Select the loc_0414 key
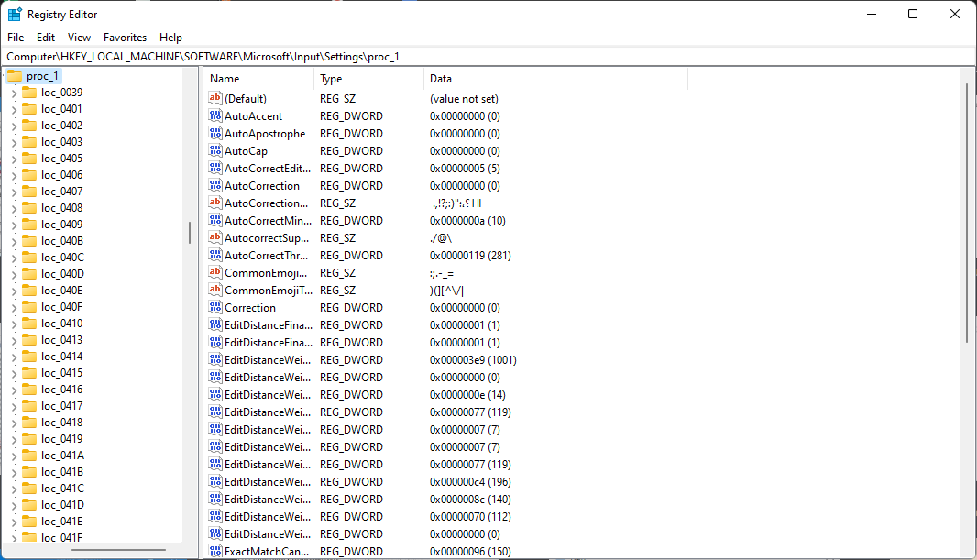 pyautogui.click(x=61, y=357)
